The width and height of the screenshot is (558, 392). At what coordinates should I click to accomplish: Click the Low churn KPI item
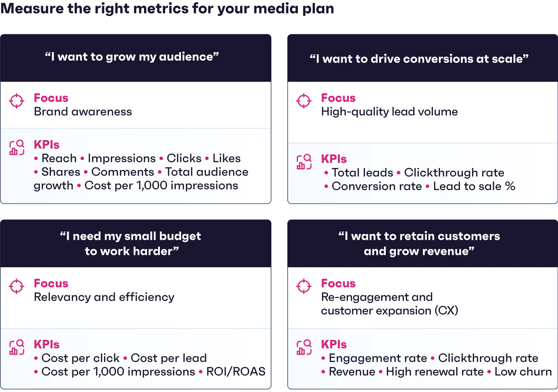pyautogui.click(x=523, y=372)
